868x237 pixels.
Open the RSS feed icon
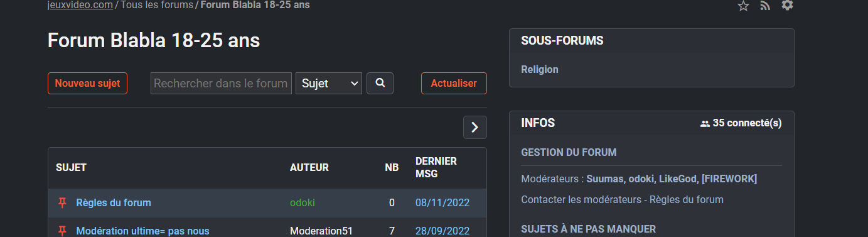coord(764,6)
